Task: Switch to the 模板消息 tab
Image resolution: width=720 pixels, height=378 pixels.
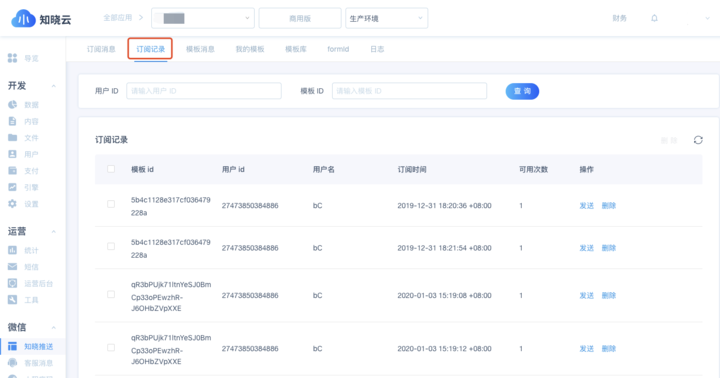Action: click(200, 49)
